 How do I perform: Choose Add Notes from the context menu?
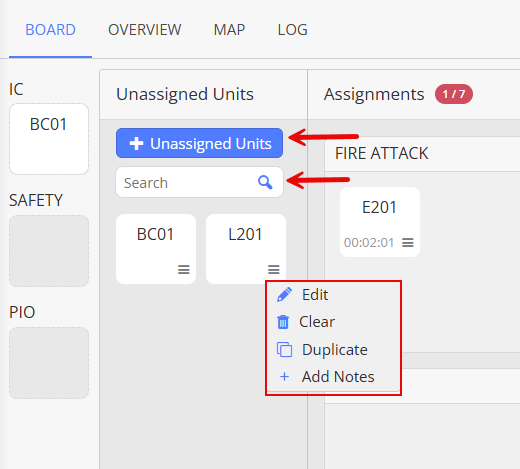click(338, 377)
